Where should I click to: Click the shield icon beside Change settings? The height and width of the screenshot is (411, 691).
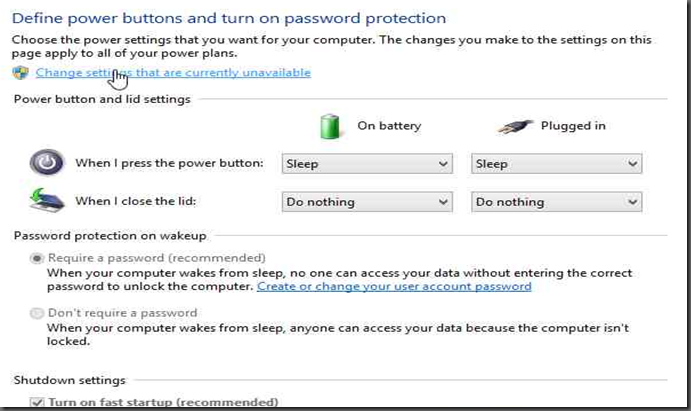[20, 73]
